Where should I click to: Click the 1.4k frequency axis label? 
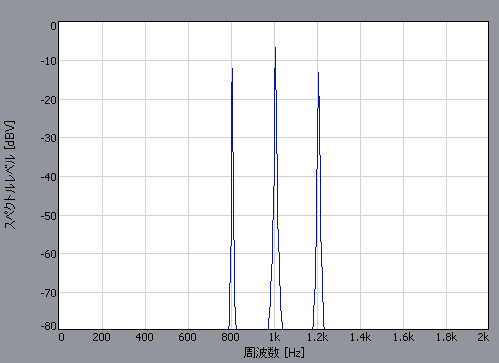click(360, 337)
